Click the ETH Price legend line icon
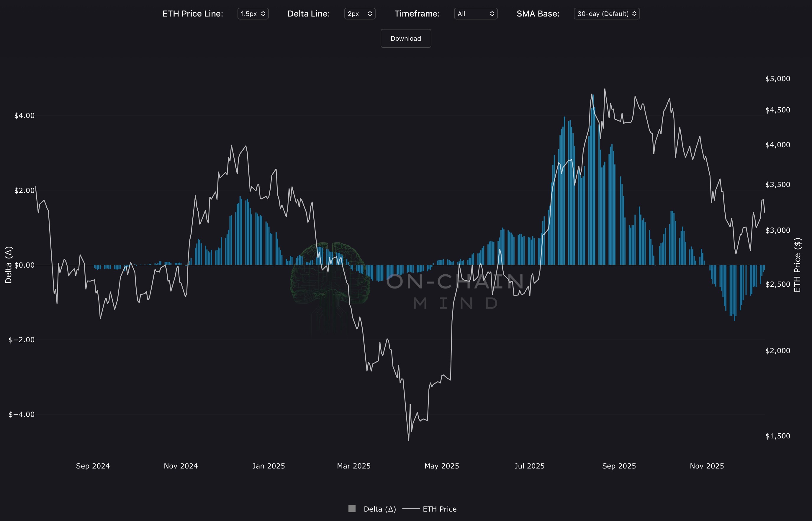Viewport: 812px width, 521px height. point(411,509)
